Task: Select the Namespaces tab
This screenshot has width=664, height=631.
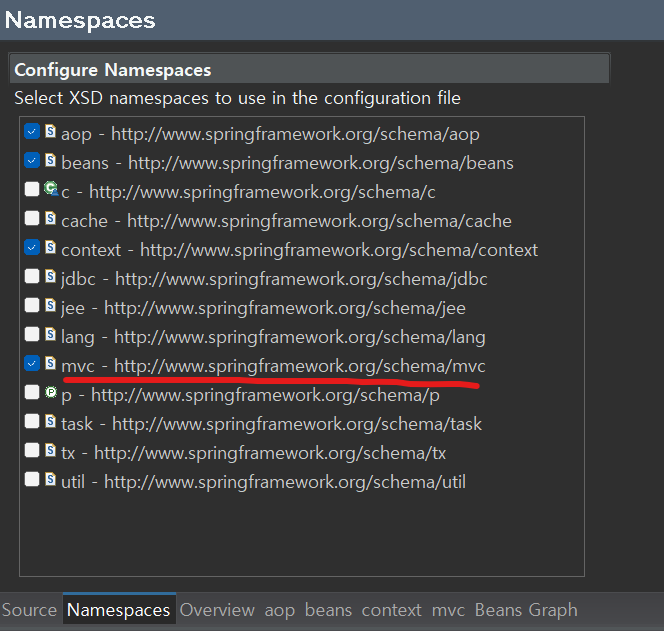Action: click(119, 609)
